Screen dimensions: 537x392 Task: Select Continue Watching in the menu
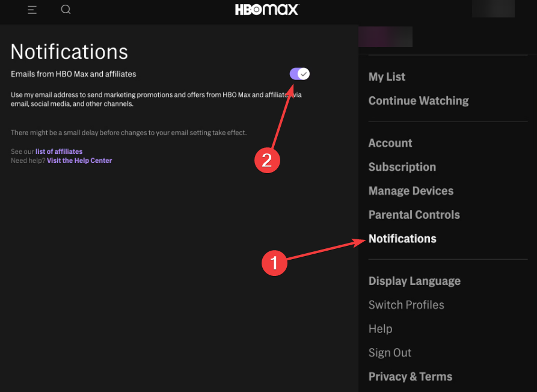click(x=419, y=100)
